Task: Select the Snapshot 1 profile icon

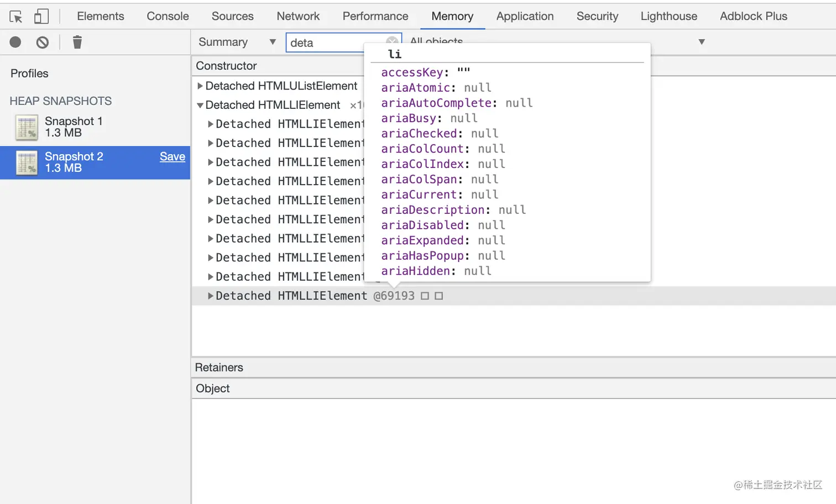Action: 27,127
